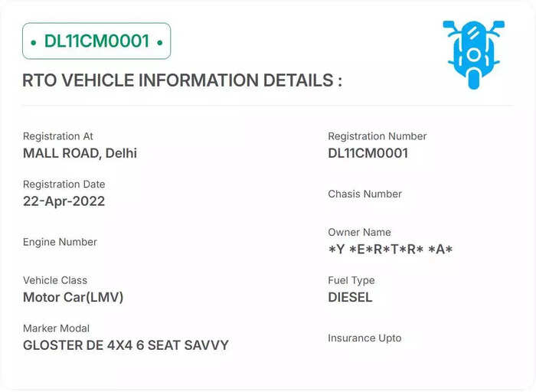
Task: Click the Registration At label
Action: pyautogui.click(x=57, y=136)
